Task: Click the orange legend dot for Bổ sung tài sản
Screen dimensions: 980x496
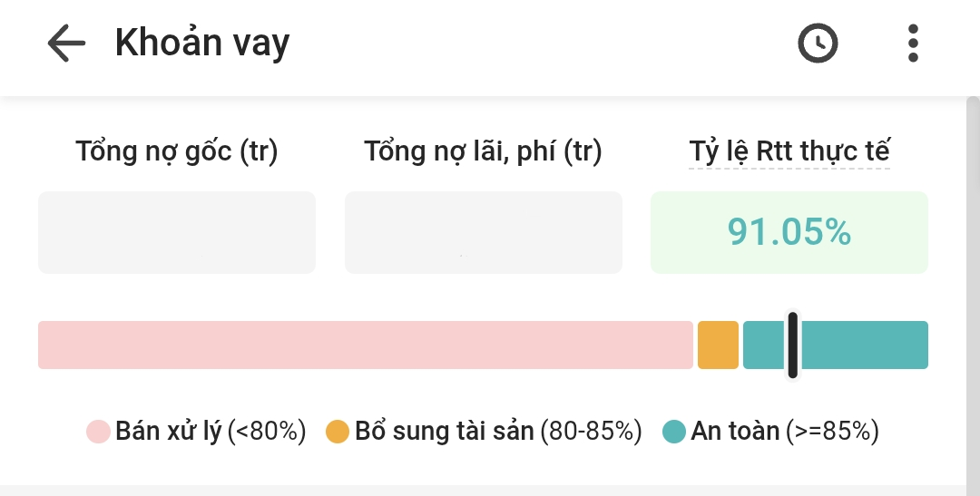Action: (x=338, y=432)
